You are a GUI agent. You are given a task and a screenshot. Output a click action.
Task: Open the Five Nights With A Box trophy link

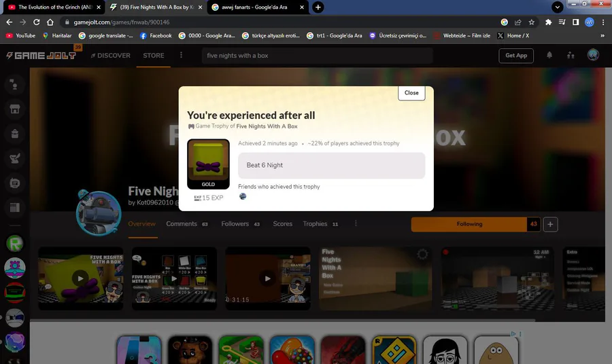(x=267, y=126)
